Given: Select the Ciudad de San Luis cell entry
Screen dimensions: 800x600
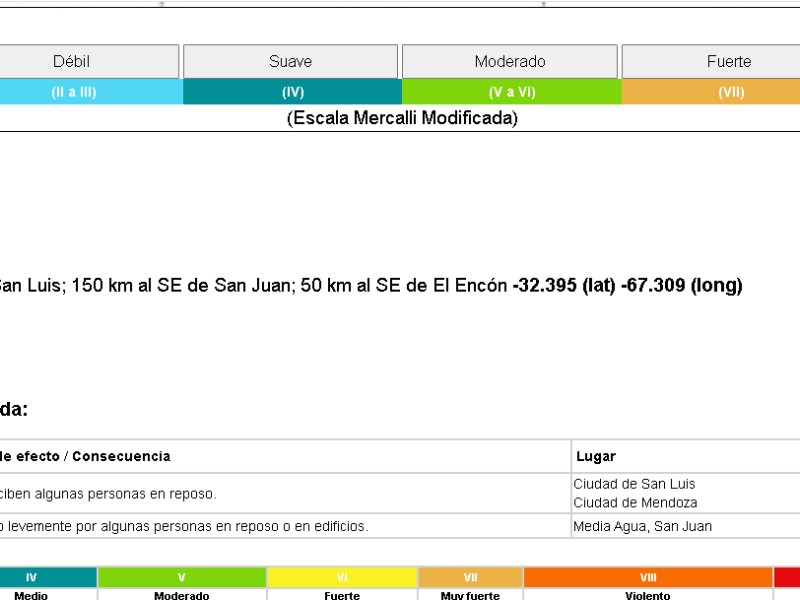Looking at the screenshot, I should tap(634, 484).
